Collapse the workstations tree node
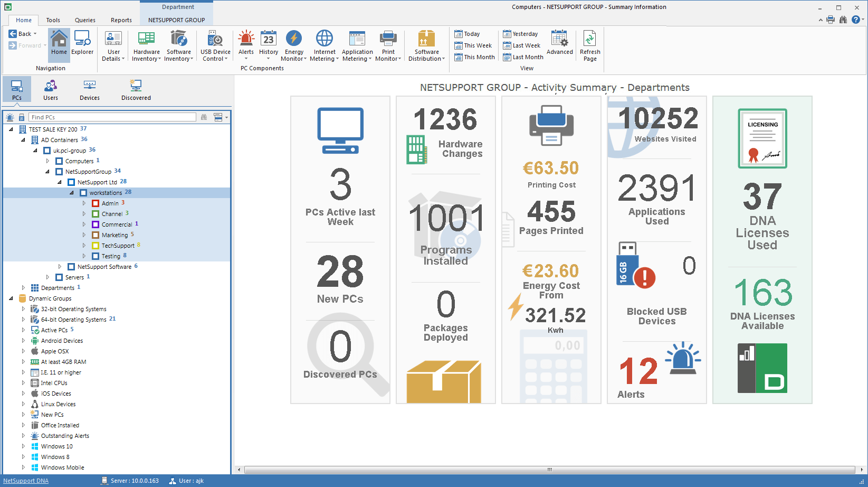The width and height of the screenshot is (868, 487). [72, 192]
